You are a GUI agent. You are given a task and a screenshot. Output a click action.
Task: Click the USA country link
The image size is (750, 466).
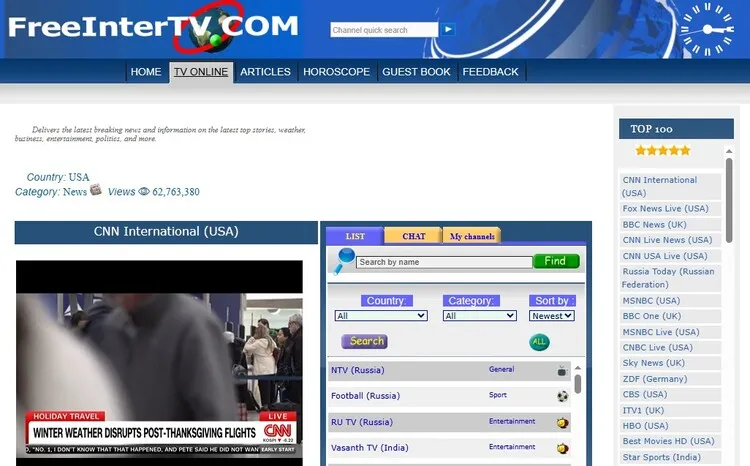click(x=79, y=177)
